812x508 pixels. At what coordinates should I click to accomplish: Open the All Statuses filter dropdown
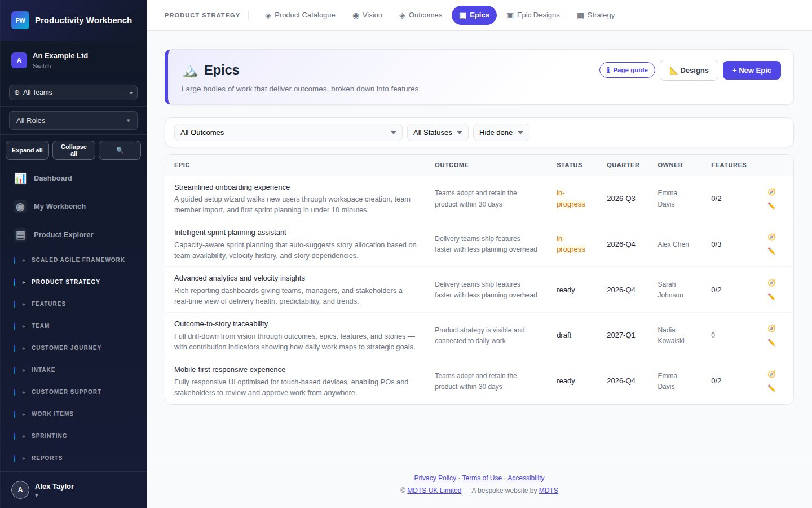click(x=438, y=133)
